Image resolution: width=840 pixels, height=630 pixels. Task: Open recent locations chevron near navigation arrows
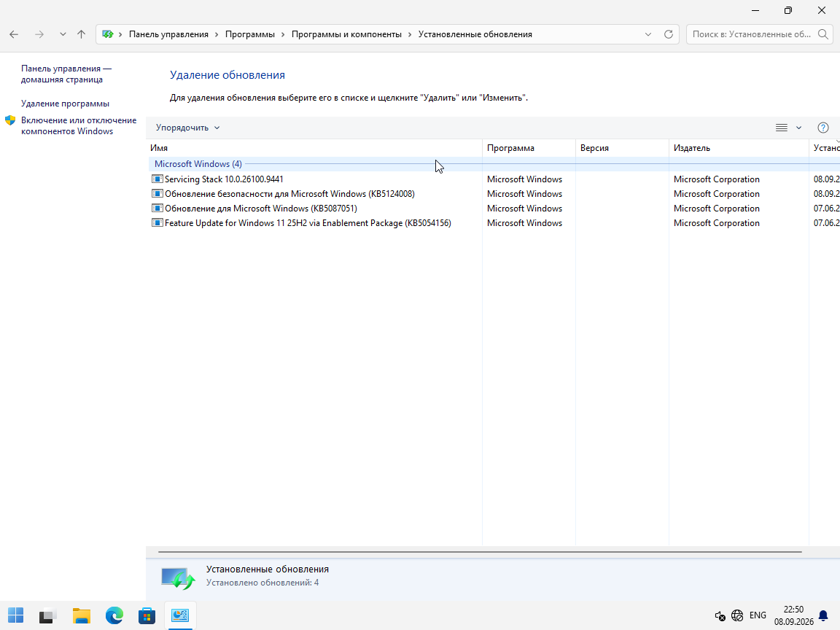[63, 34]
